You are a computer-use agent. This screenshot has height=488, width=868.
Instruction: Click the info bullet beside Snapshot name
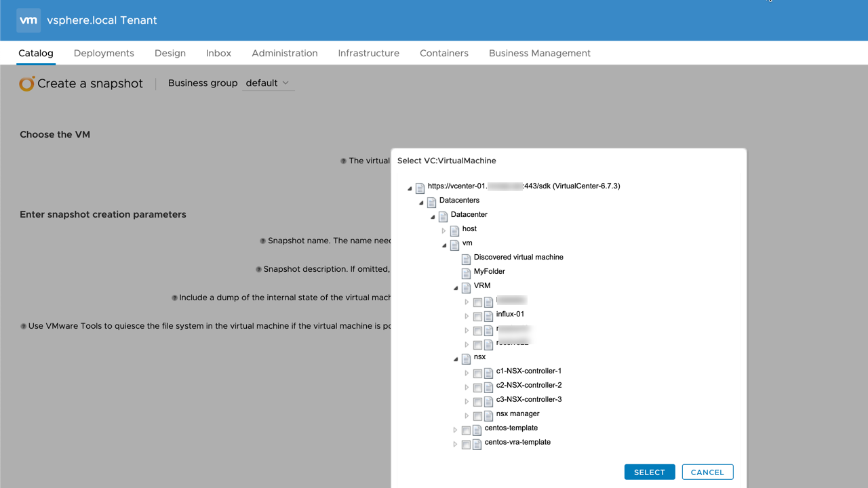pos(262,241)
